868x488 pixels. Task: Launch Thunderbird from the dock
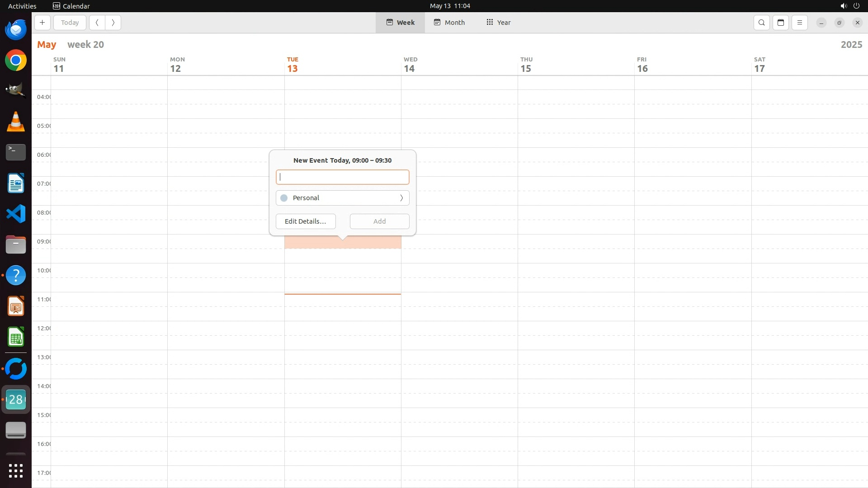tap(16, 30)
